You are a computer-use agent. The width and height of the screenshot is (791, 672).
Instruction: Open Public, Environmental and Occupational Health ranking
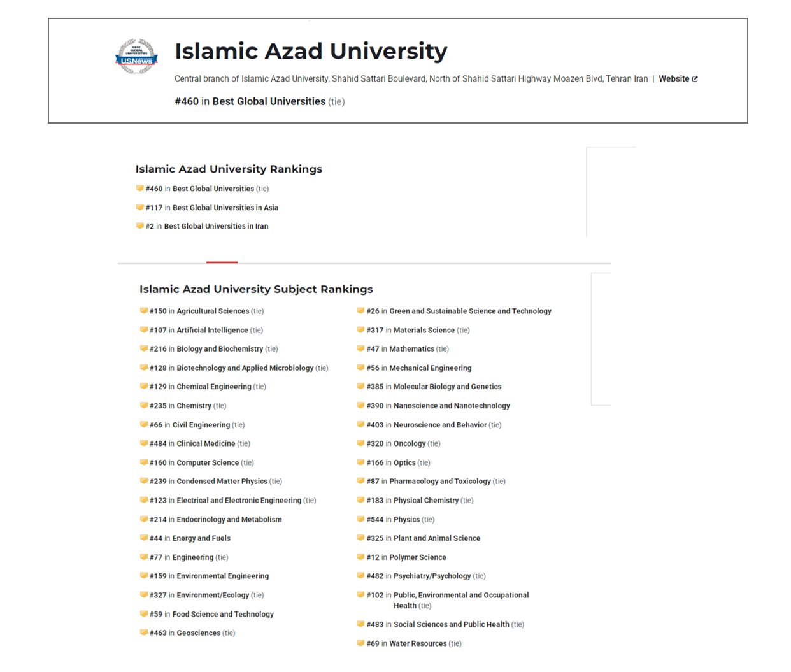pos(461,600)
